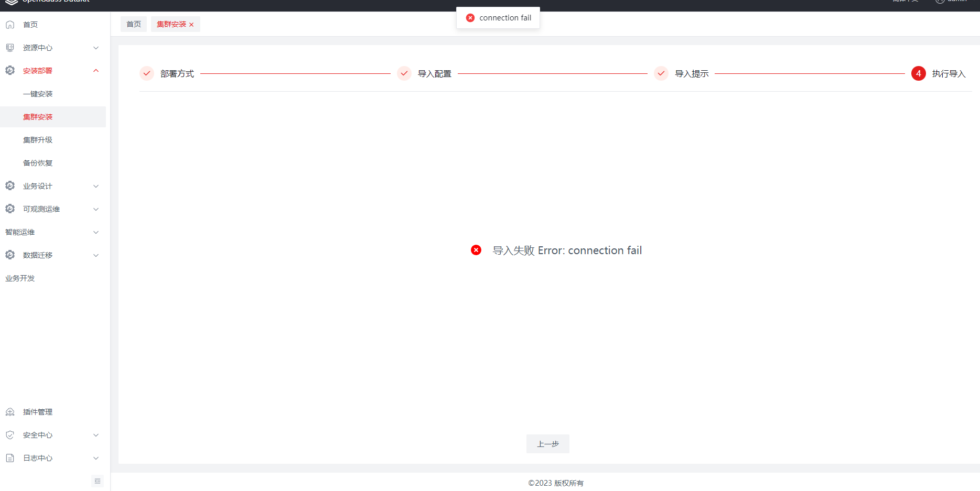Open 集群升级 from the sidebar
Image resolution: width=980 pixels, height=491 pixels.
coord(38,140)
